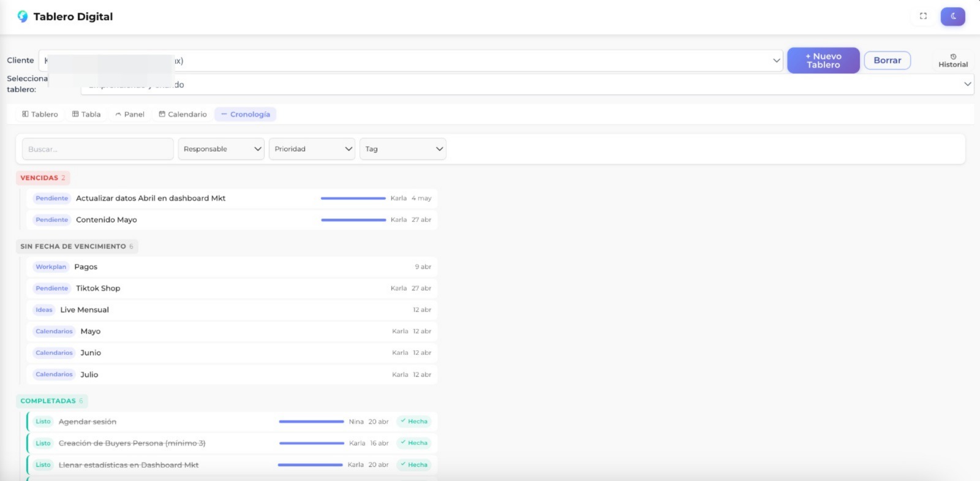980x481 pixels.
Task: Select the Cronología tab
Action: coord(246,115)
